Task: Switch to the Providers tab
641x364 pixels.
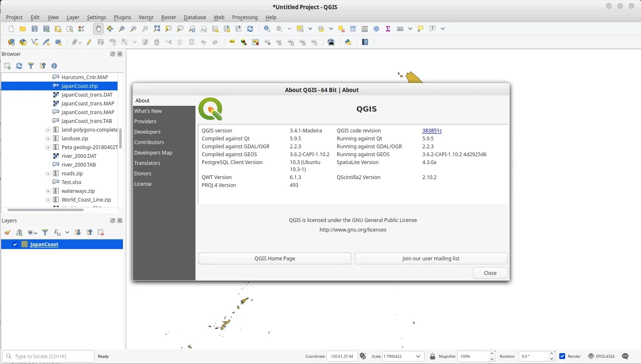Action: tap(164, 122)
